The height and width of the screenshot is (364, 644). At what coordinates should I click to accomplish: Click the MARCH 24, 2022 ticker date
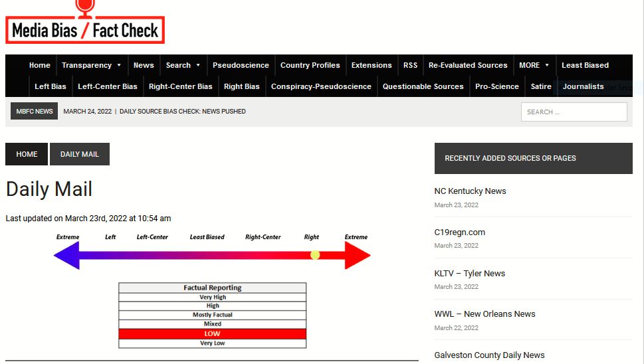click(88, 111)
